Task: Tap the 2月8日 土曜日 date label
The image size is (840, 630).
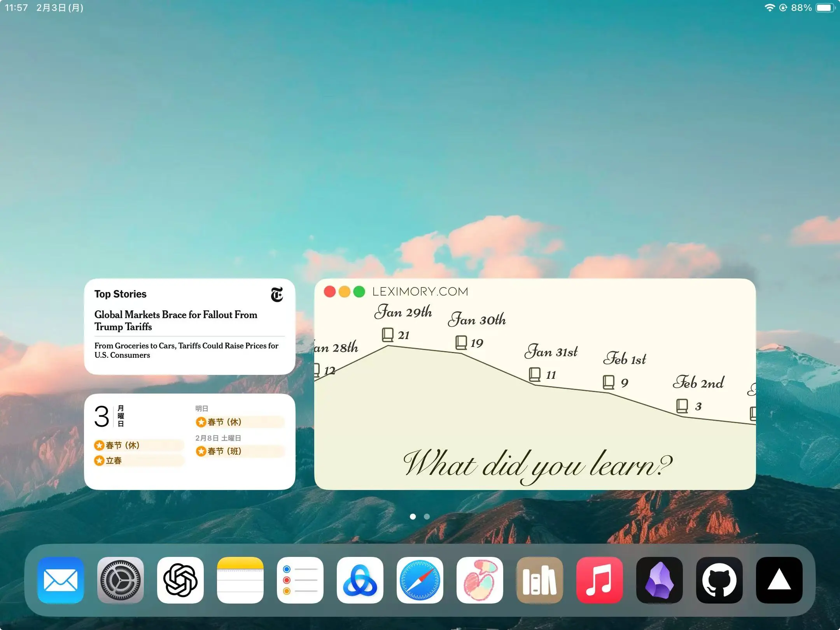Action: (218, 438)
